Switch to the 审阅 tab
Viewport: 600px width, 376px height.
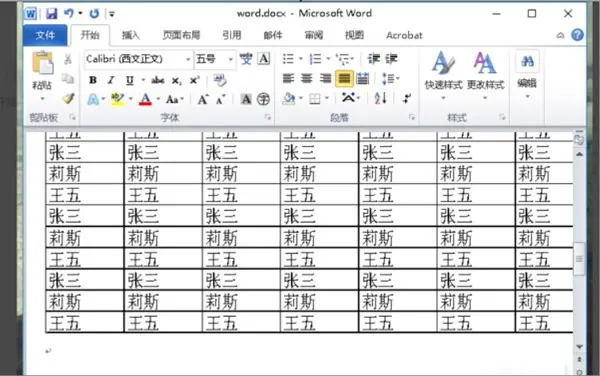(x=313, y=35)
